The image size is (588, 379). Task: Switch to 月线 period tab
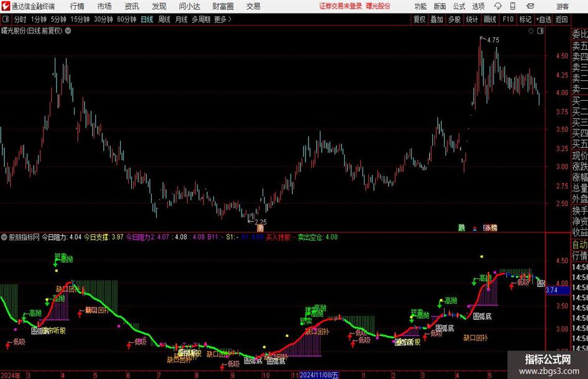(x=181, y=19)
